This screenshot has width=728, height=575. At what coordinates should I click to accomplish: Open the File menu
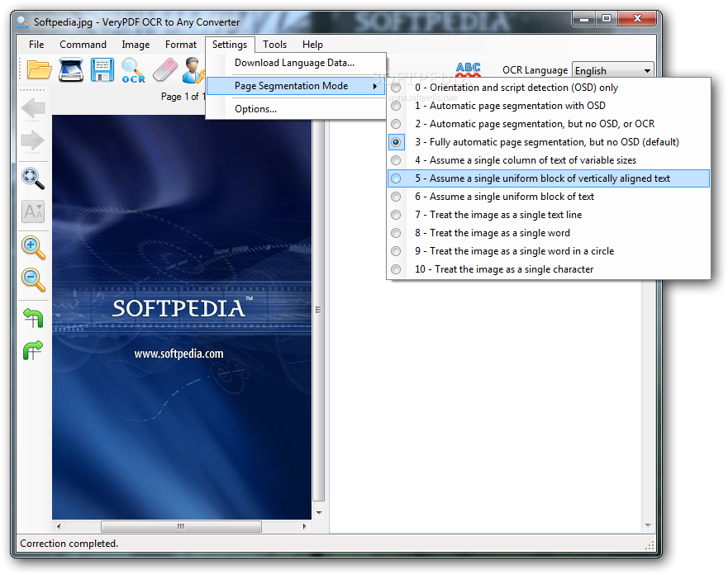click(x=36, y=45)
